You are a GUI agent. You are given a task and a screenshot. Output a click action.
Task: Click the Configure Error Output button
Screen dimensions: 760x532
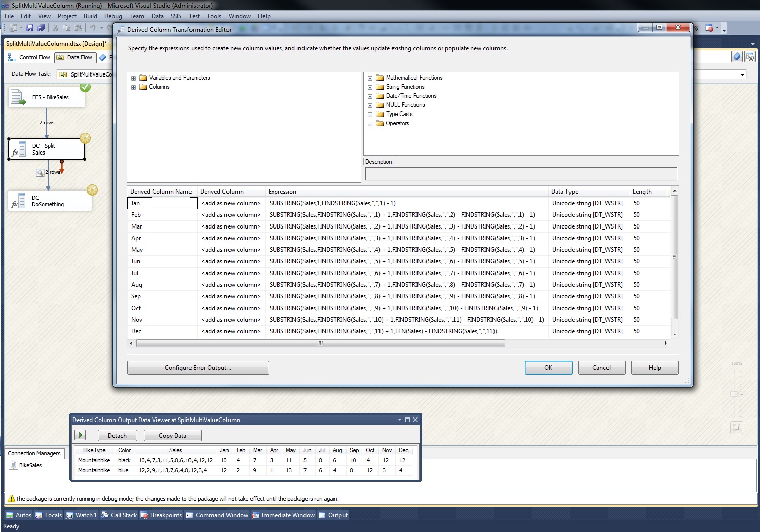pyautogui.click(x=198, y=367)
